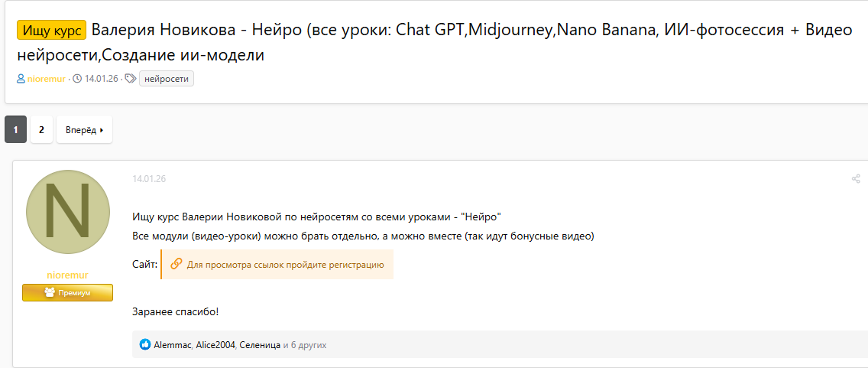
Task: Click the yellow 'Ищу курс' prefix label
Action: click(51, 30)
